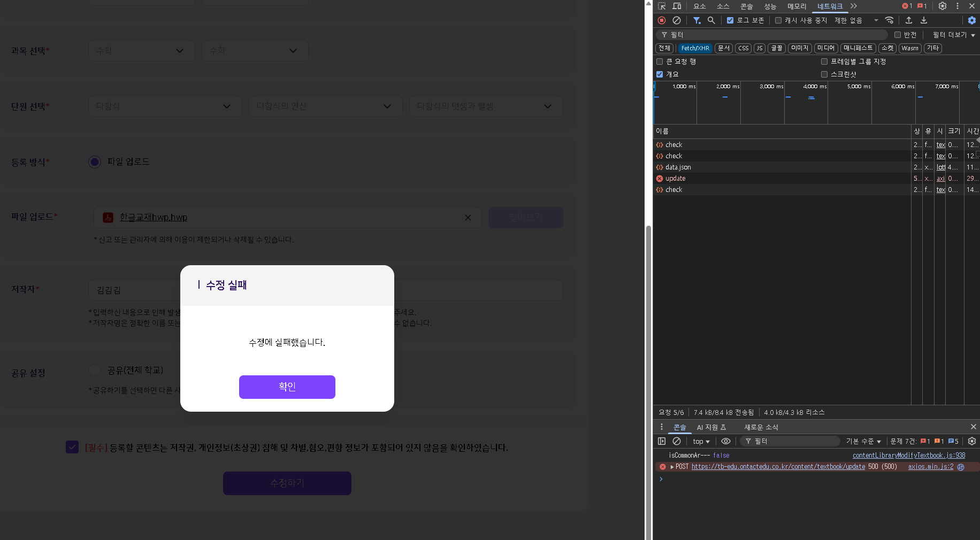Image resolution: width=980 pixels, height=540 pixels.
Task: Stop recording the network log
Action: (x=662, y=20)
